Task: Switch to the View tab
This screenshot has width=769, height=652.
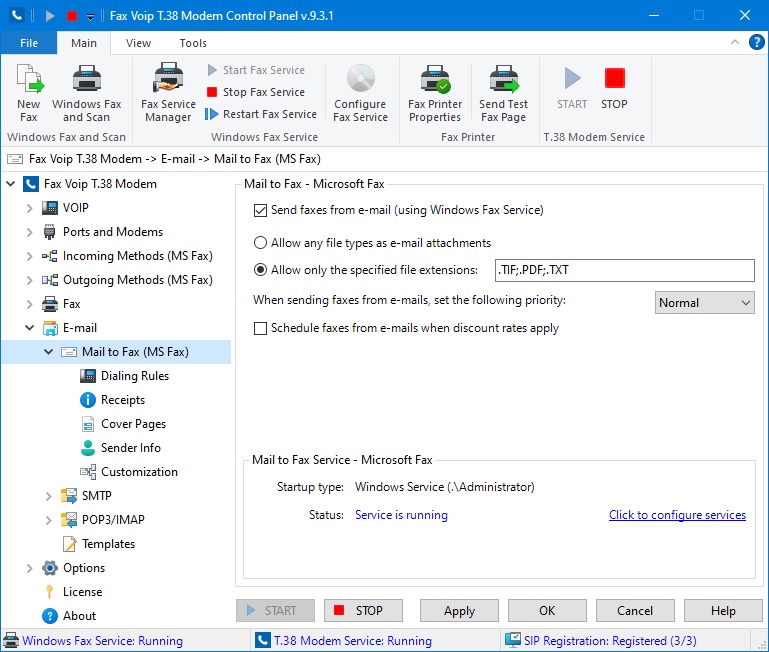Action: (x=138, y=43)
